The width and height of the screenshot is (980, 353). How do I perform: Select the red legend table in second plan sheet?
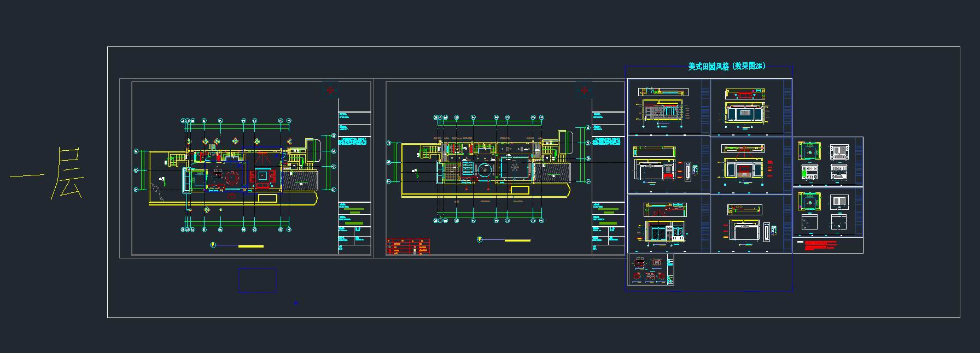408,246
